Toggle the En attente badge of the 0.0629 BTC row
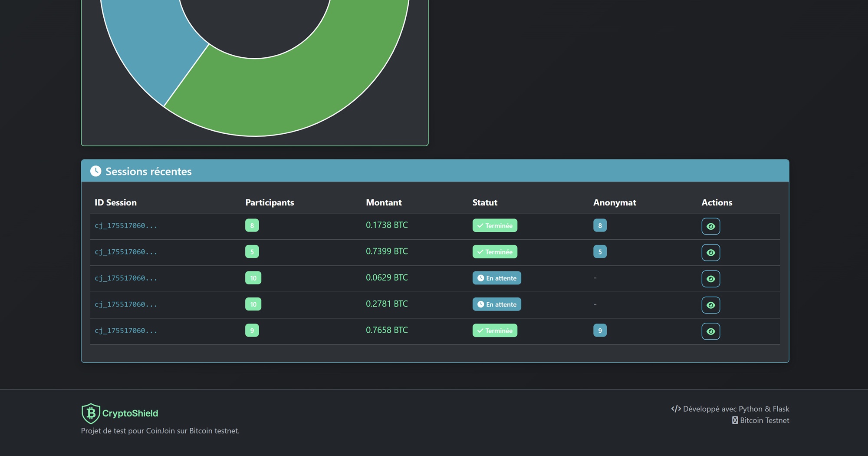 pyautogui.click(x=496, y=278)
